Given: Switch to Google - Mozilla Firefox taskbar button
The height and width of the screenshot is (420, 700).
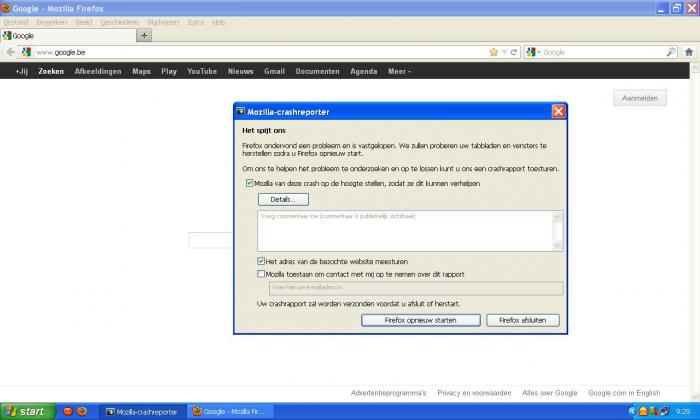Looking at the screenshot, I should click(x=230, y=412).
